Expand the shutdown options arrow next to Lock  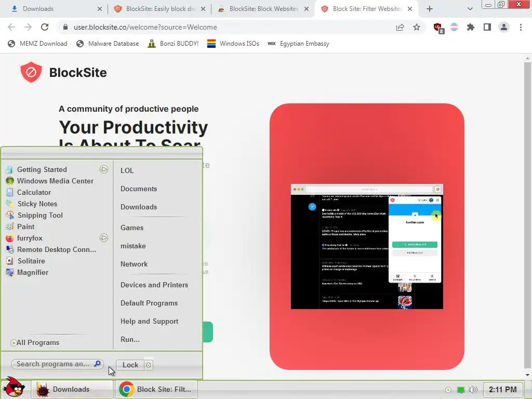[x=149, y=365]
